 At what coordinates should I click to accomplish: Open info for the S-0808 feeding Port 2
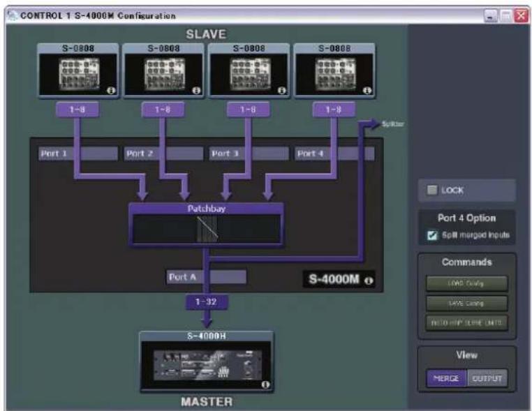click(x=196, y=91)
